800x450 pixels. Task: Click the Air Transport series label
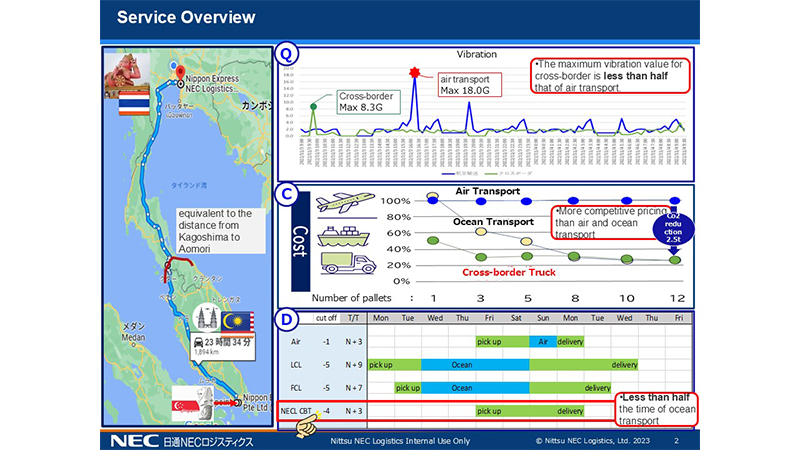click(488, 191)
